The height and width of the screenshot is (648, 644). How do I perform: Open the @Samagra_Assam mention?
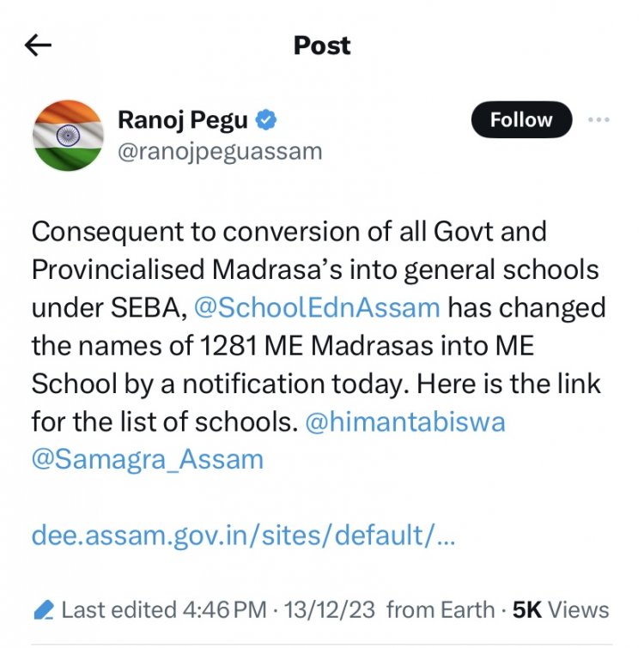tap(147, 459)
